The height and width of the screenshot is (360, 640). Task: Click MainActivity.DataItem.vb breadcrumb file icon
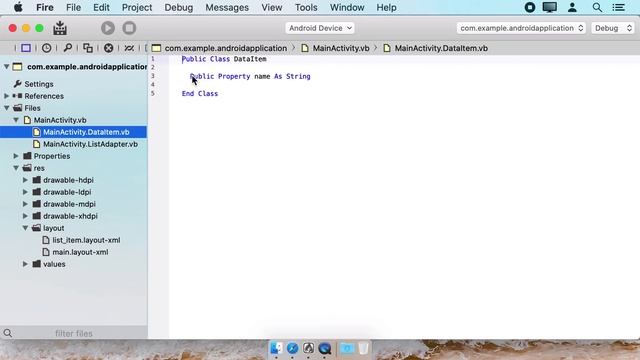point(387,48)
